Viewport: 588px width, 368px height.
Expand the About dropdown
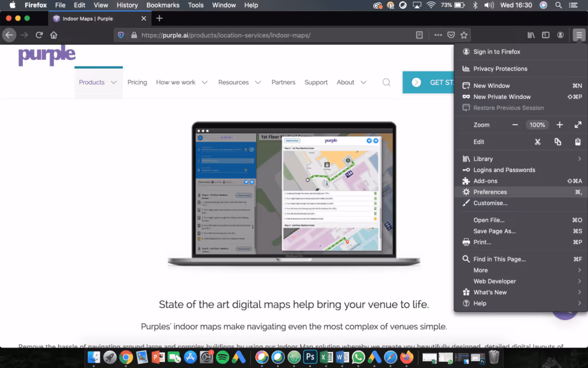tap(351, 82)
